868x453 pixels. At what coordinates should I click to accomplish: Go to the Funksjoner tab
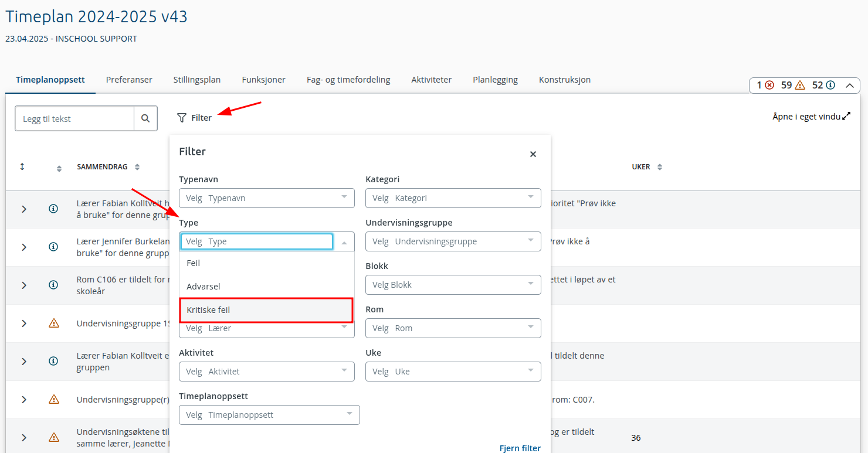[264, 80]
